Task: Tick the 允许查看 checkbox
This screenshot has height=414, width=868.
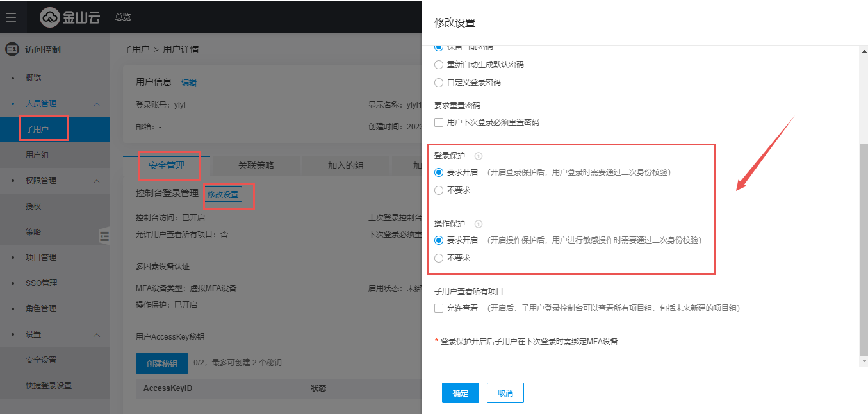Action: point(439,308)
